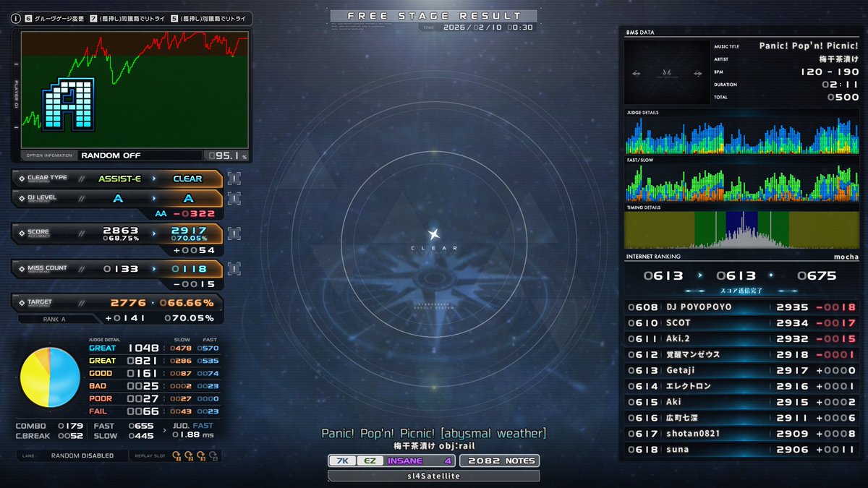This screenshot has height=488, width=868.
Task: Select ranking row 覚醒マンゼウス
Action: point(741,354)
